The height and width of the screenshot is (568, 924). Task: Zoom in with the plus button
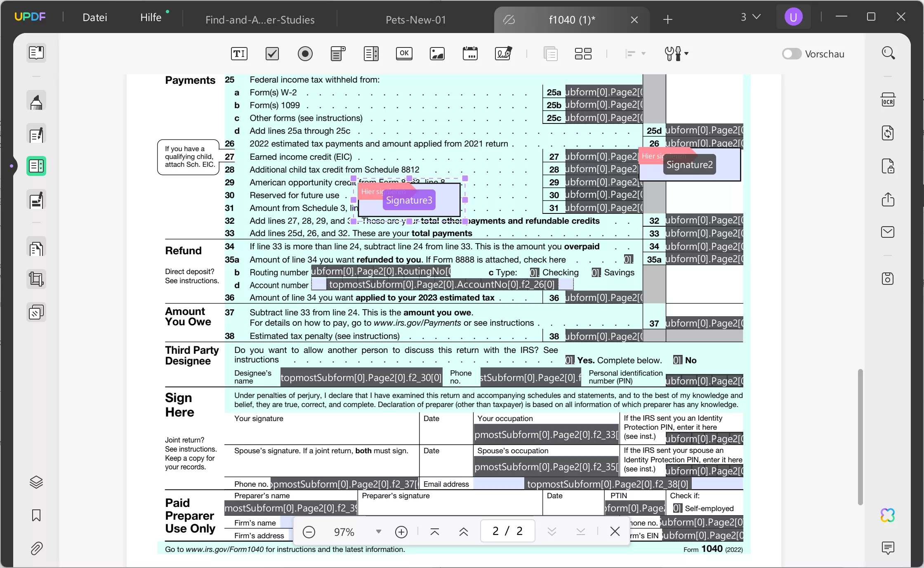pyautogui.click(x=401, y=532)
